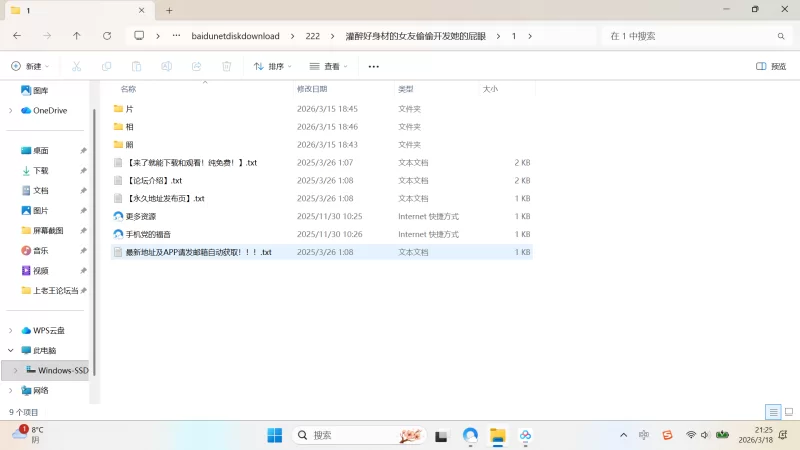Navigate back with the Back arrow

pyautogui.click(x=17, y=35)
